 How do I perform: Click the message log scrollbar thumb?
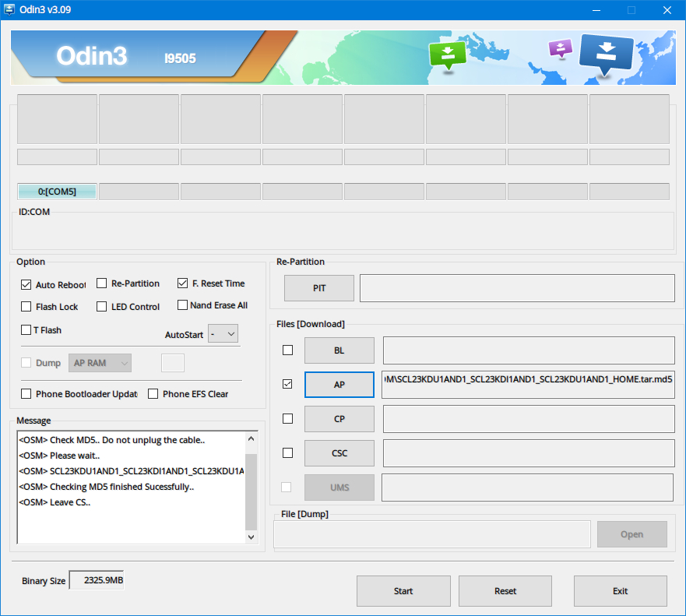point(252,492)
